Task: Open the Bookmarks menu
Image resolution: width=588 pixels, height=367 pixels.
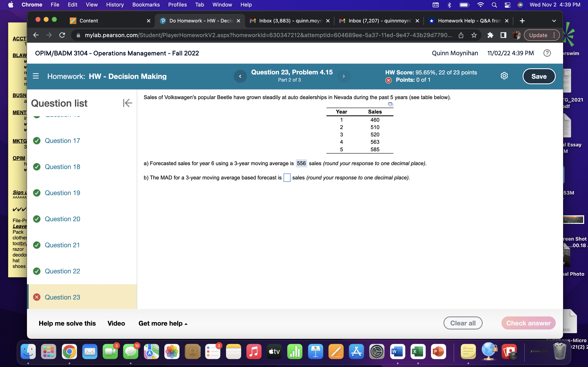Action: [146, 5]
